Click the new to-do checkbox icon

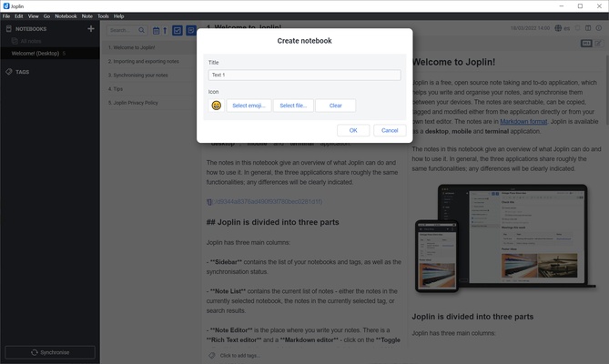click(x=178, y=31)
